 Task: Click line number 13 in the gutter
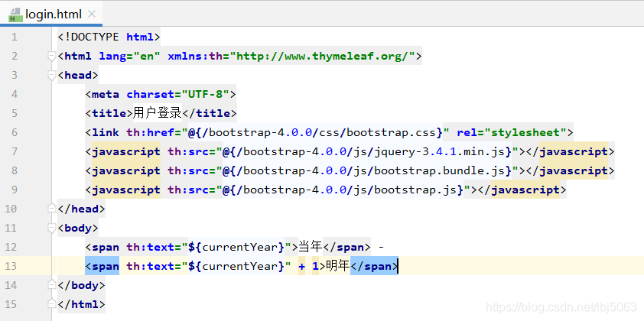(11, 266)
